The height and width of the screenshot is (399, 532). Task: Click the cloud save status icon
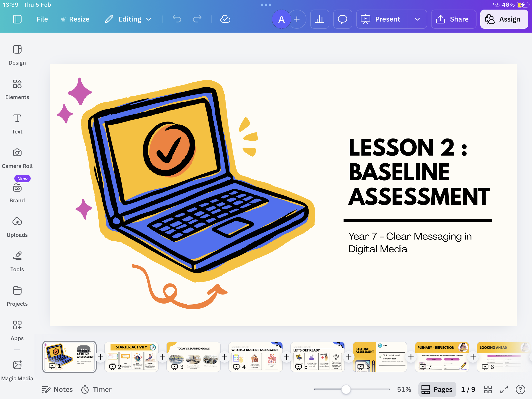pyautogui.click(x=225, y=19)
